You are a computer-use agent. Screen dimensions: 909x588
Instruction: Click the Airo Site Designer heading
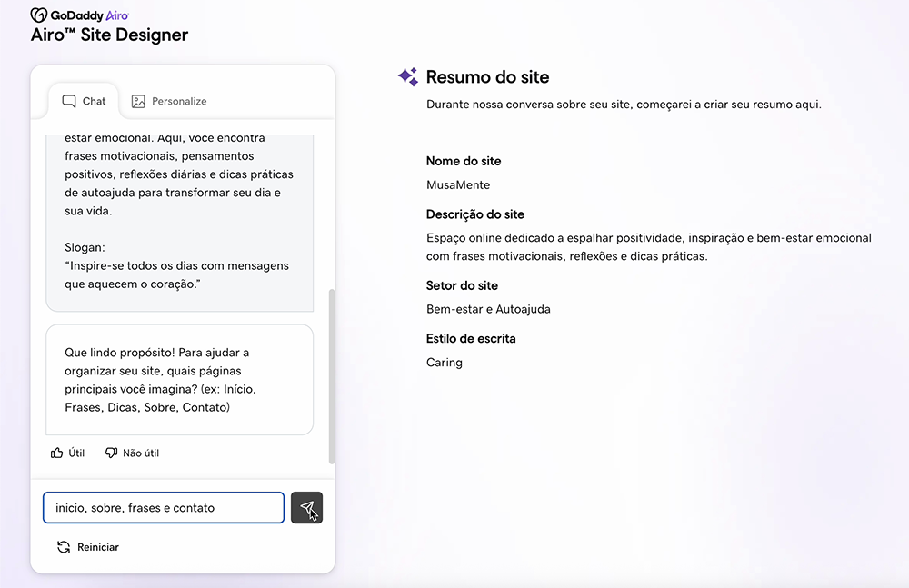coord(109,35)
